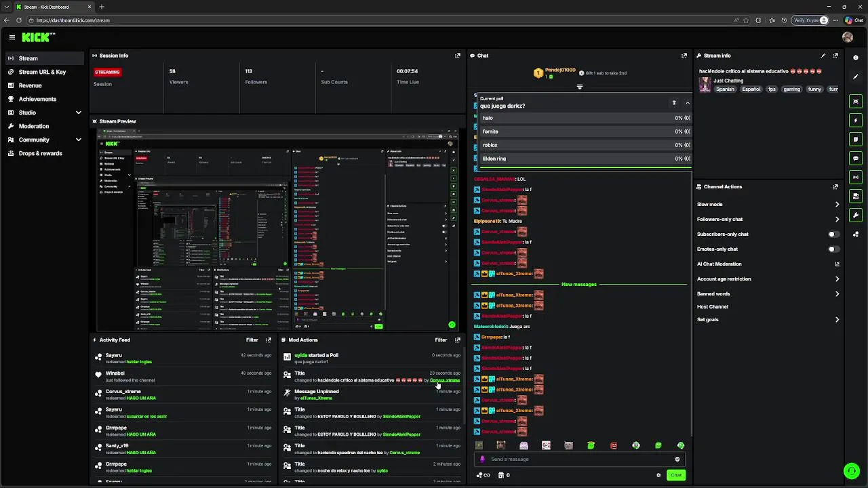Screen dimensions: 868x488
Task: Pop out the Chat panel
Action: point(684,56)
